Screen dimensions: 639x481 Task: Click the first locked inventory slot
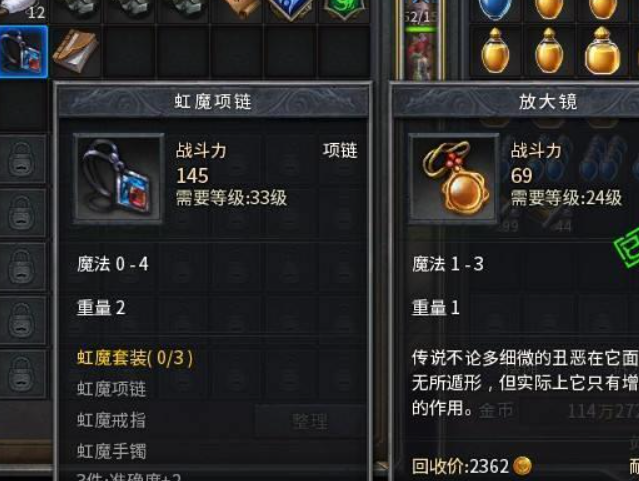point(22,159)
